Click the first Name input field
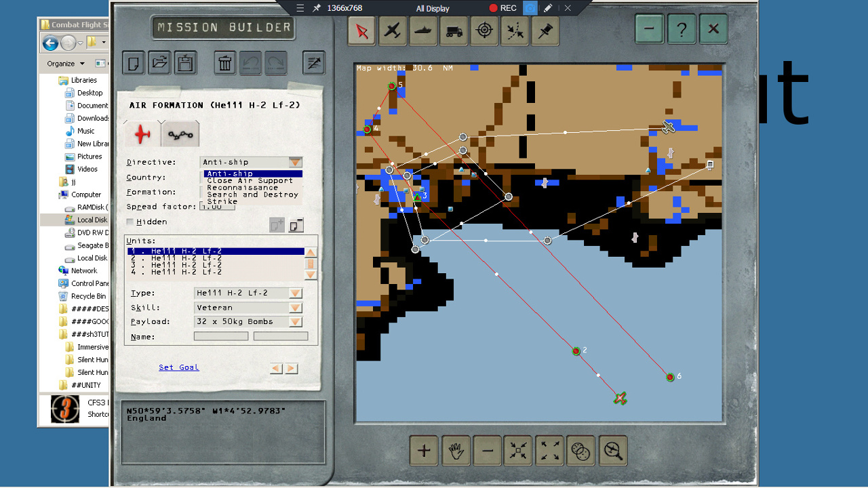Screen dimensions: 868x488 tap(221, 336)
